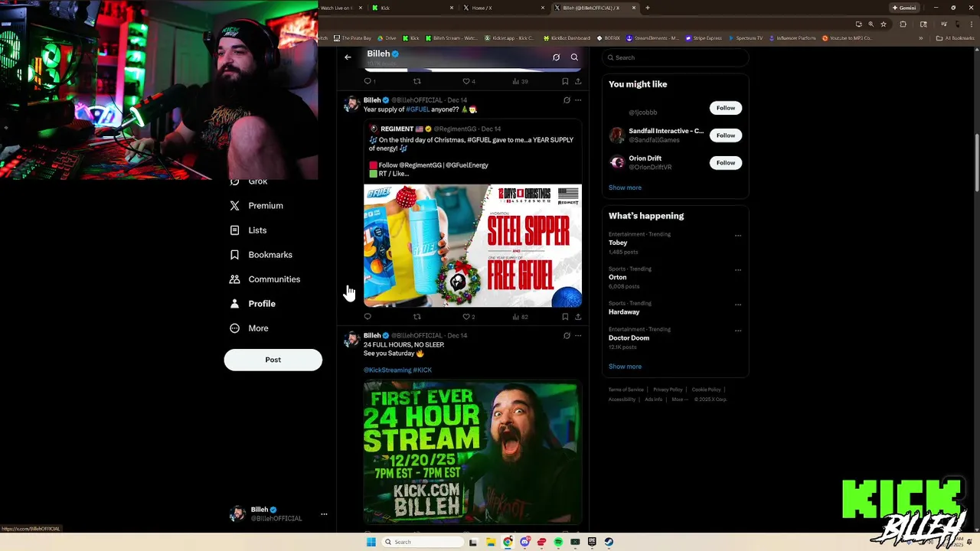Show more trends under What's happening

click(625, 367)
